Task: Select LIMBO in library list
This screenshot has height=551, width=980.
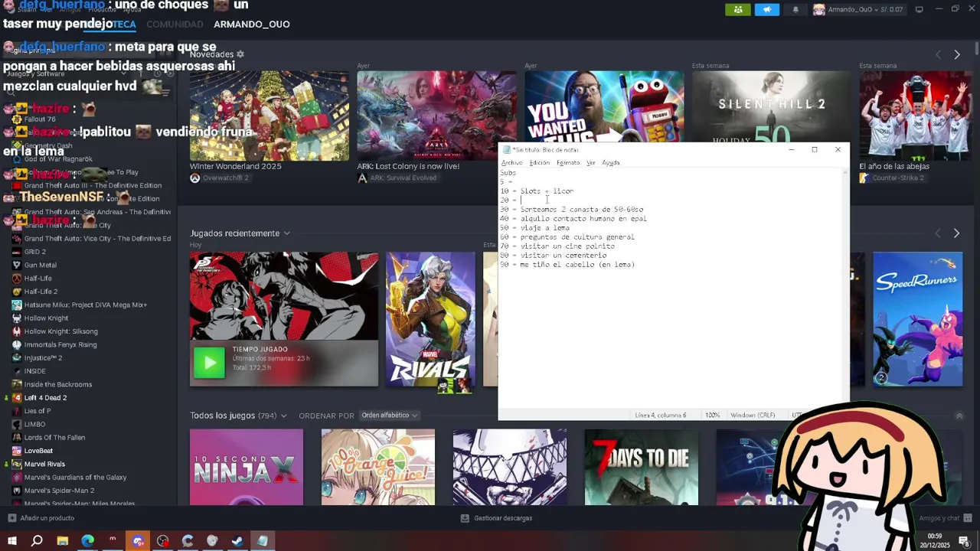Action: click(34, 424)
